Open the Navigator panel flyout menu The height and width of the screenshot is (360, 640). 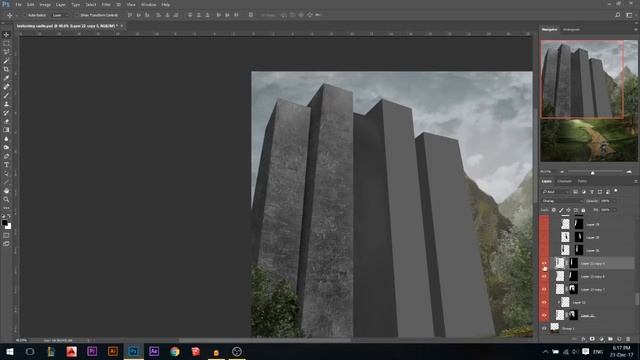[x=635, y=30]
